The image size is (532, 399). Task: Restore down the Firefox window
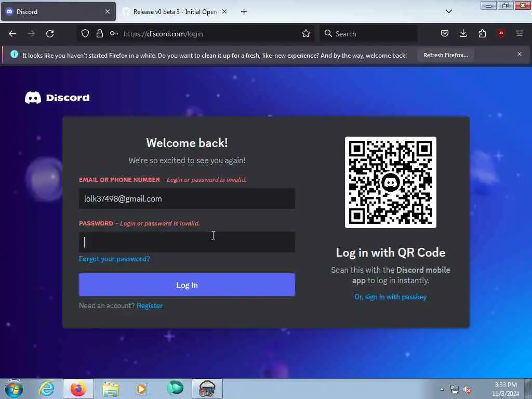tap(505, 5)
